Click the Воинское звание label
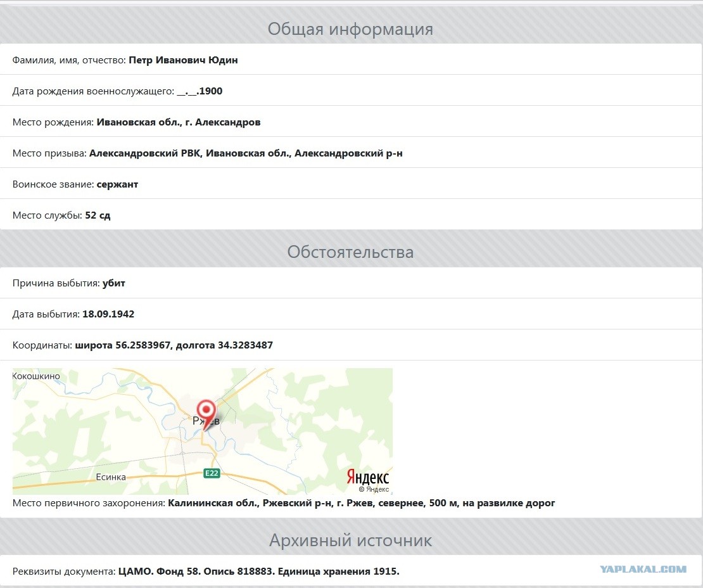The image size is (703, 588). coord(53,184)
